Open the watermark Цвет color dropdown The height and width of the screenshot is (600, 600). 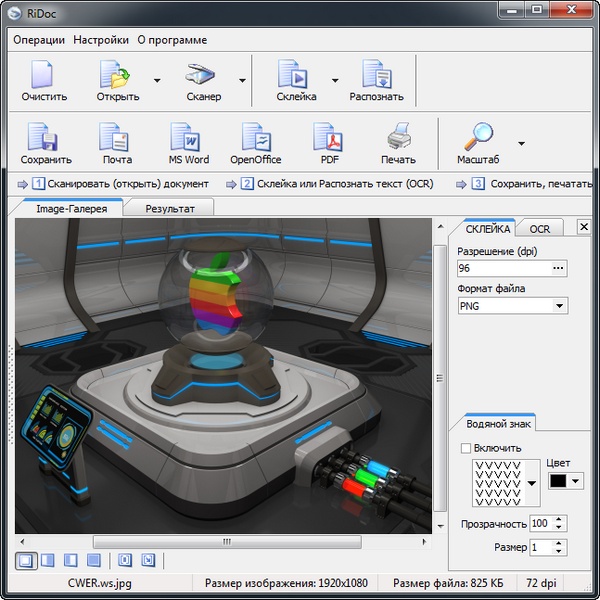pos(575,481)
